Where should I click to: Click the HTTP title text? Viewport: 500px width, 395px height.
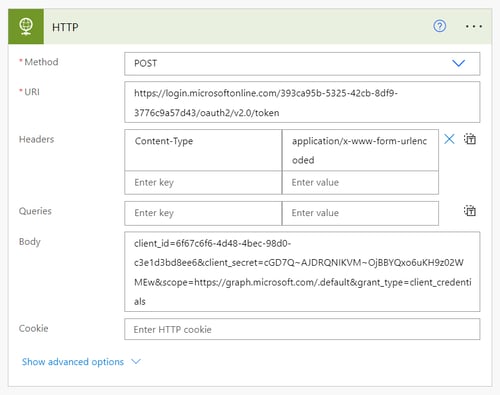click(x=65, y=27)
